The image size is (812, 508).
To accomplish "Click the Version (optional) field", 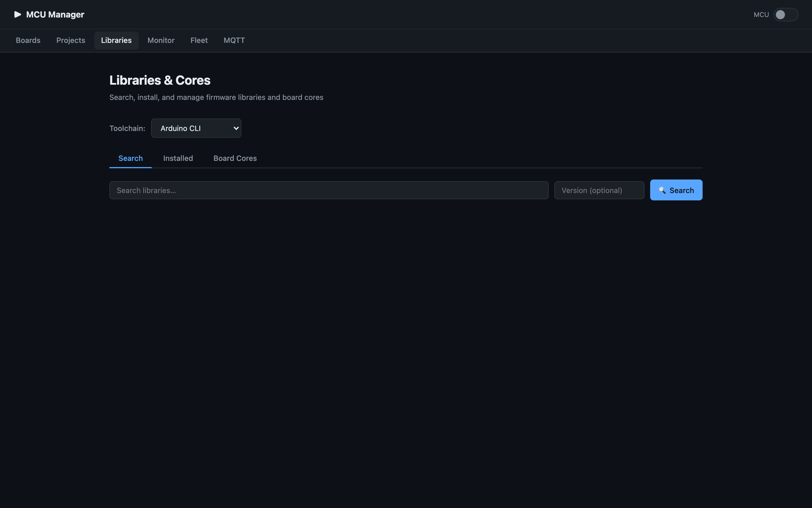I will tap(599, 190).
